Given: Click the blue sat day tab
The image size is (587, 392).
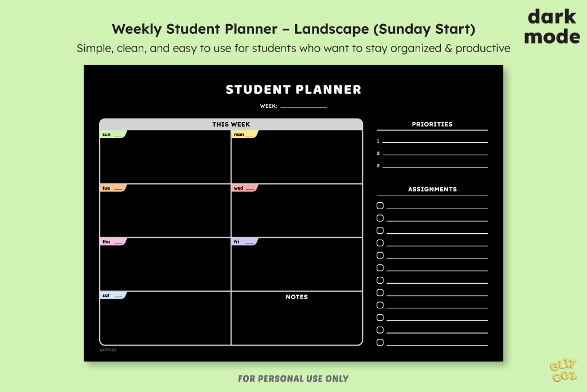Looking at the screenshot, I should pos(114,295).
